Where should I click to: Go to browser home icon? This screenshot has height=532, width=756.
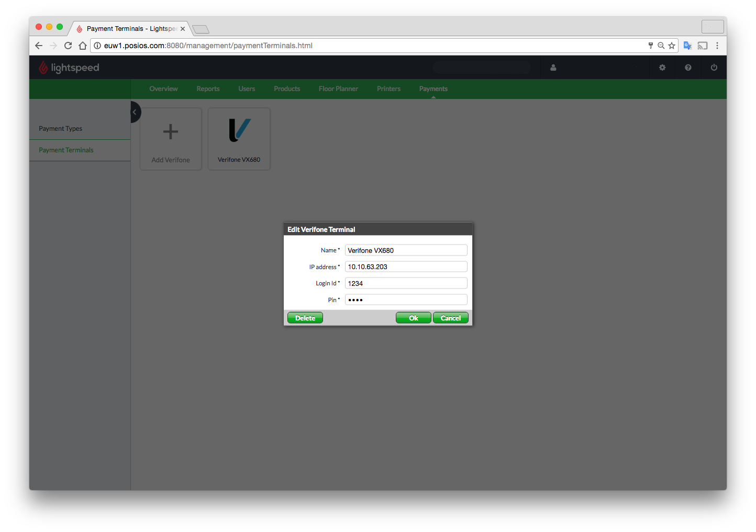pos(83,46)
